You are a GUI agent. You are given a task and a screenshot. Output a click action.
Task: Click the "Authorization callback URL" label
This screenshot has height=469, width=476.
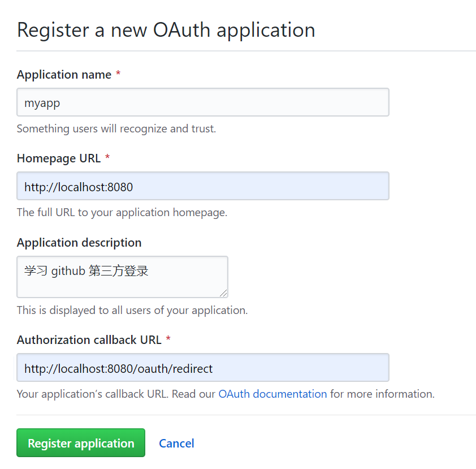point(89,340)
